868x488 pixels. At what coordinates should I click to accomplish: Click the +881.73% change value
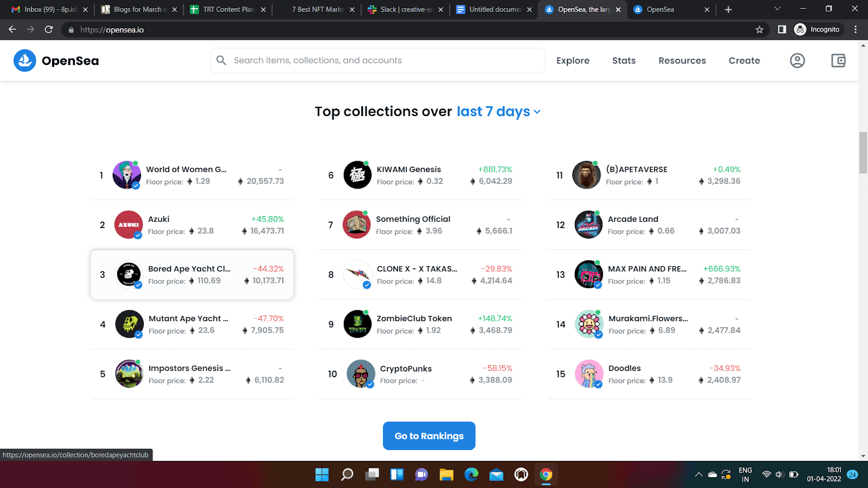pos(495,169)
